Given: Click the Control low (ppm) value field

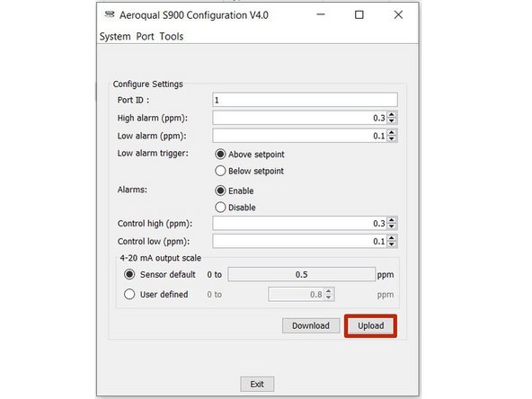Looking at the screenshot, I should point(299,241).
